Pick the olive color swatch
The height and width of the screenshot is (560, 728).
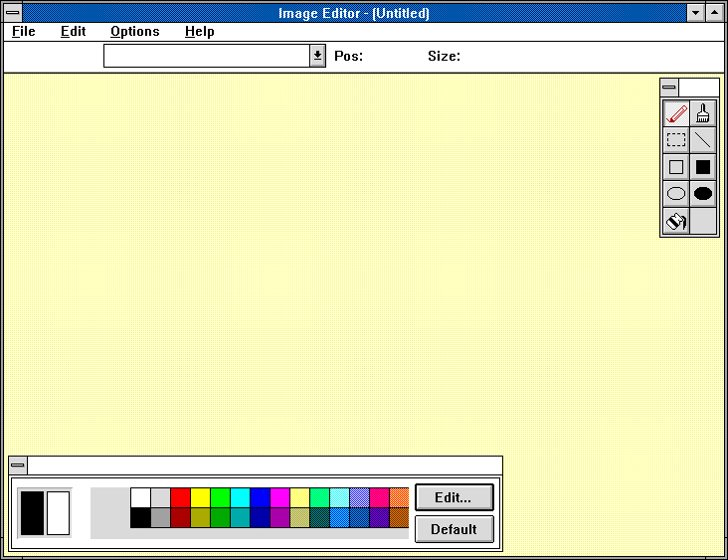200,518
